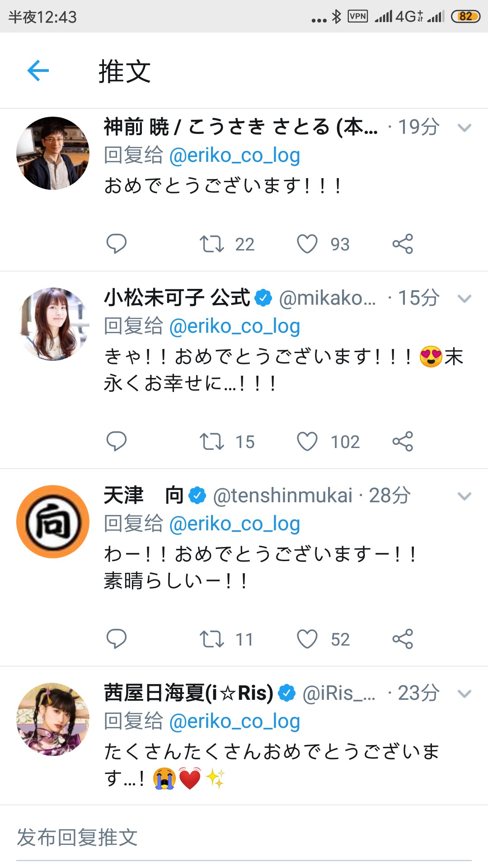The width and height of the screenshot is (488, 868).
Task: View 天津 向's orange profile avatar
Action: pos(53,522)
